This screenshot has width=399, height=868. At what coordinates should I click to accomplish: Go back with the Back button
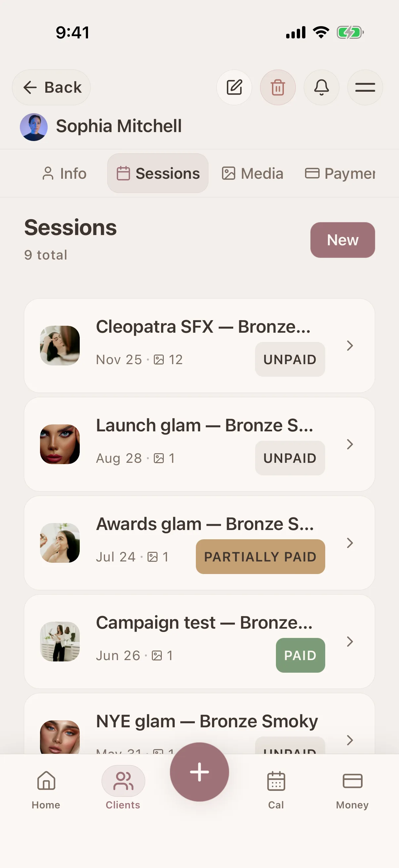click(x=51, y=87)
